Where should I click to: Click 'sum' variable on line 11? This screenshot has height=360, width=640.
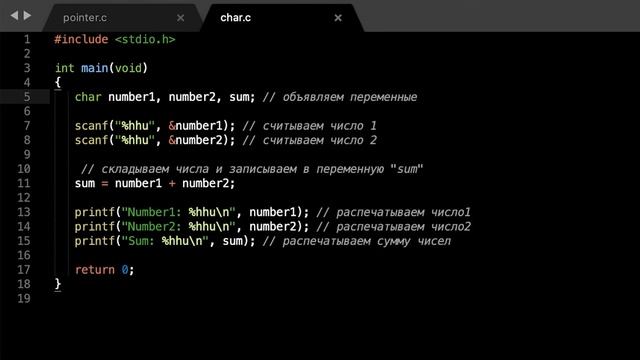(x=84, y=183)
